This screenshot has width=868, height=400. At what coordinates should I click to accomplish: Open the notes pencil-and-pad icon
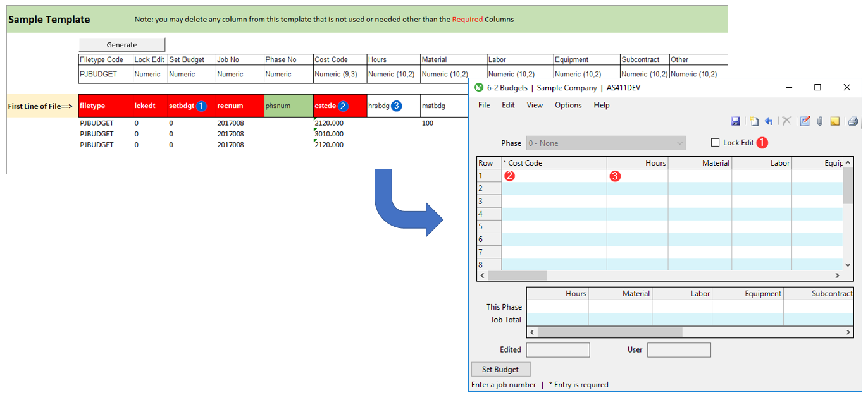805,121
